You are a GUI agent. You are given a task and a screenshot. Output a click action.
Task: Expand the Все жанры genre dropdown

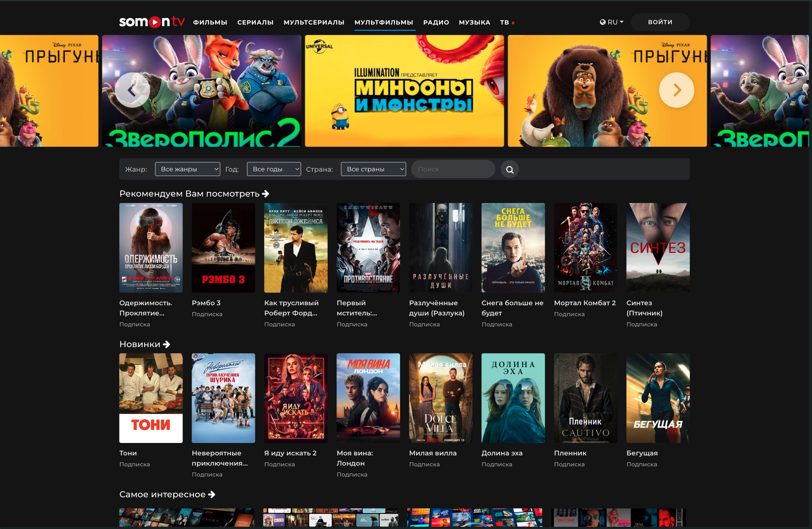click(188, 169)
